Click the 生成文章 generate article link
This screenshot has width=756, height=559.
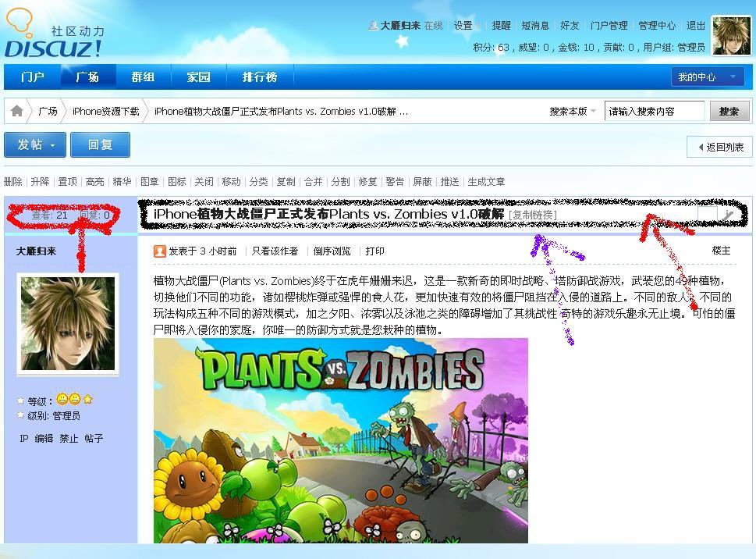coord(487,181)
